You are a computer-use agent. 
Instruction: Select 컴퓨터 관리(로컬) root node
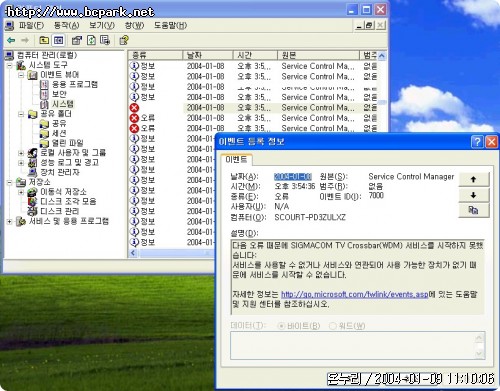click(x=47, y=55)
